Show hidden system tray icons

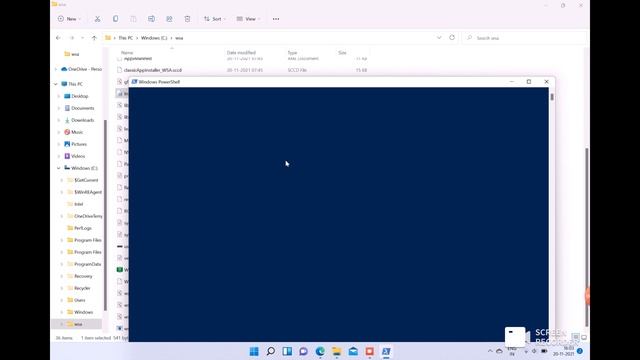[x=490, y=351]
